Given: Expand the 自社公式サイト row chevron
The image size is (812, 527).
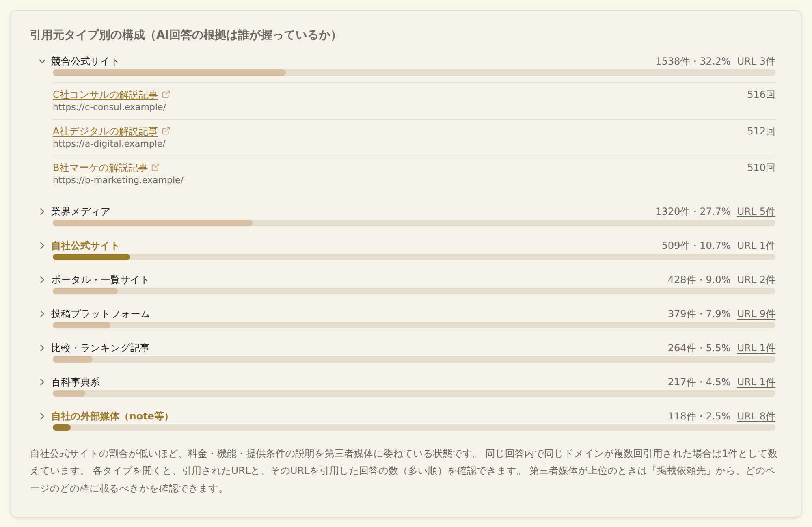Looking at the screenshot, I should pyautogui.click(x=42, y=246).
